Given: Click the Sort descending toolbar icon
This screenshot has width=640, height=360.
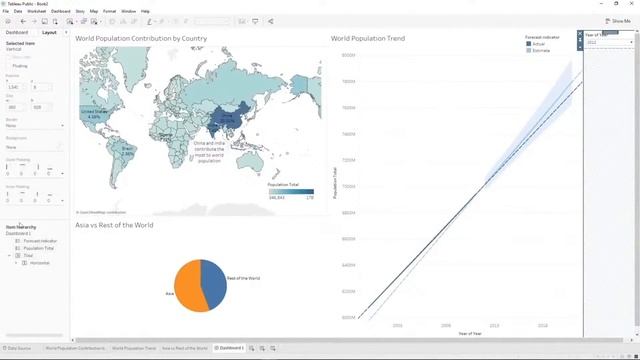Looking at the screenshot, I should (133, 21).
